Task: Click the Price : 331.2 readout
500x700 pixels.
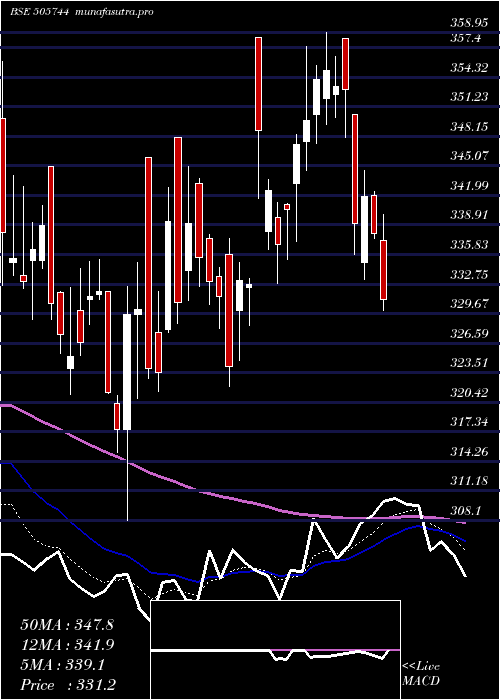Action: (x=68, y=685)
